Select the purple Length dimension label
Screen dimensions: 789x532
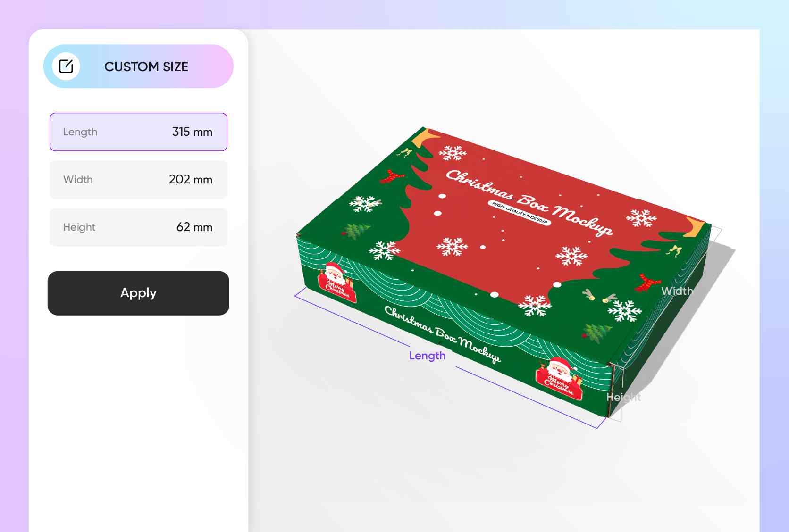click(427, 356)
